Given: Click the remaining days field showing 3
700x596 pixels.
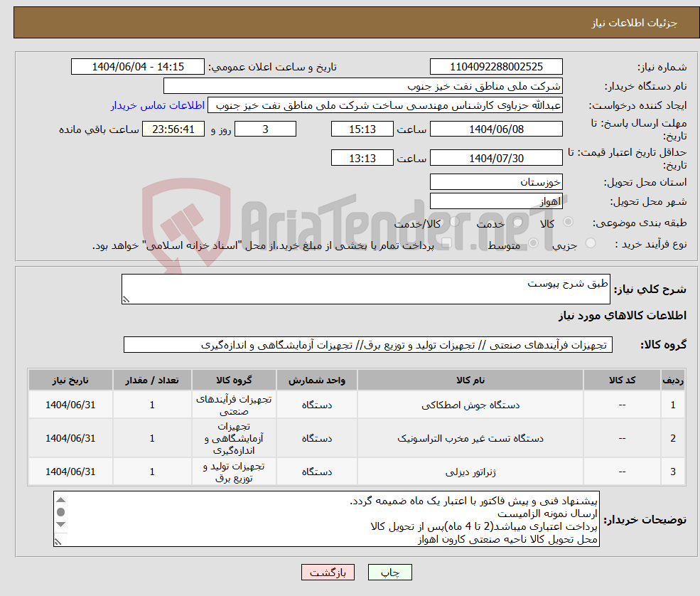Looking at the screenshot, I should pyautogui.click(x=265, y=129).
